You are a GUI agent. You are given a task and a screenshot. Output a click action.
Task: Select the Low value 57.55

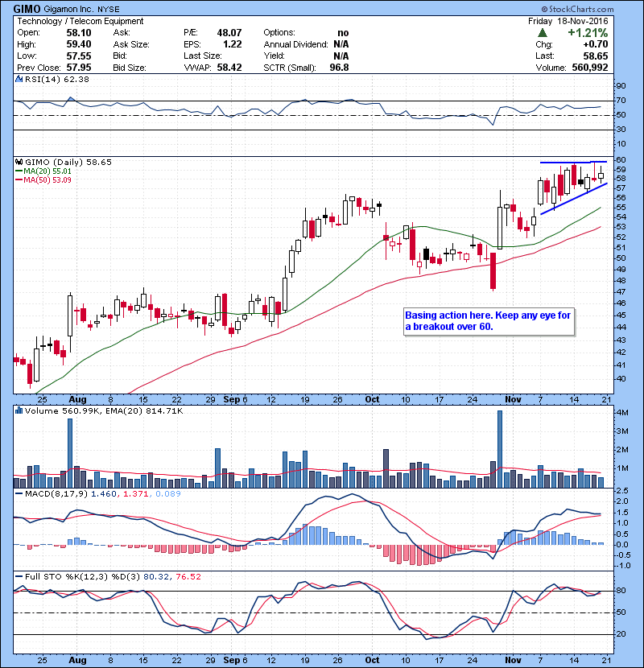tap(78, 56)
